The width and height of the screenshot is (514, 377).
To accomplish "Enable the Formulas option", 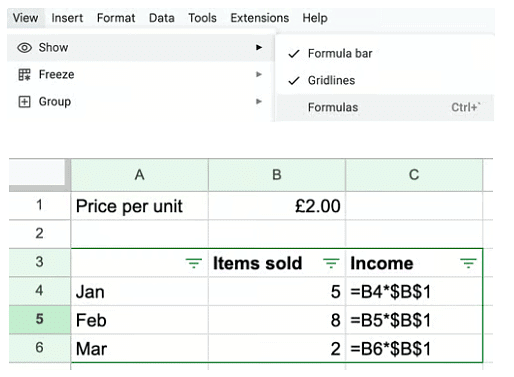I will (x=385, y=107).
